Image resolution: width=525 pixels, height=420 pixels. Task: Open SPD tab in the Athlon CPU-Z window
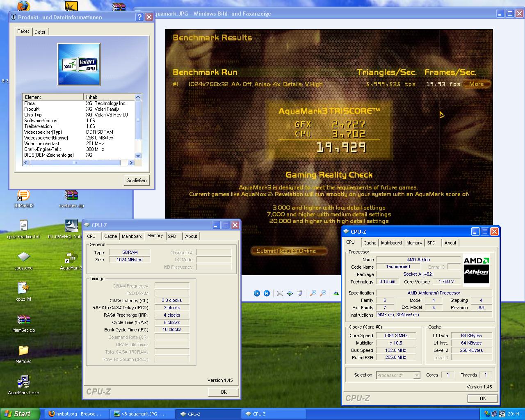pos(431,243)
